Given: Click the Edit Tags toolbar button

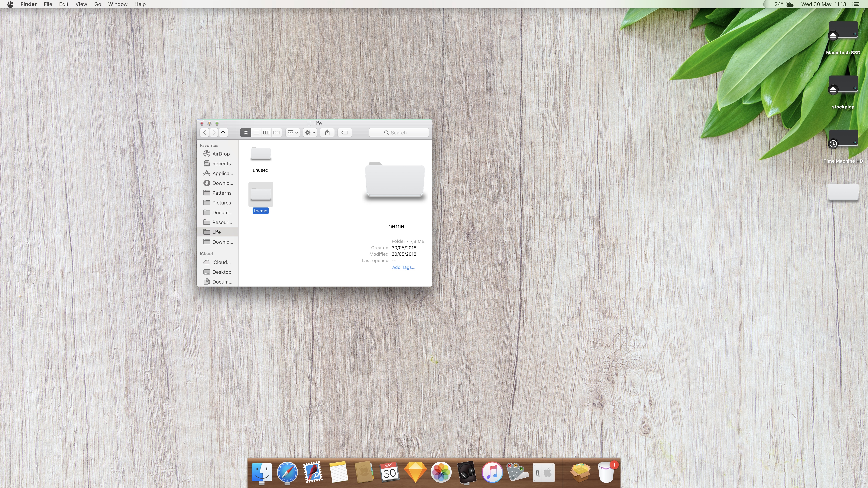Looking at the screenshot, I should click(345, 133).
